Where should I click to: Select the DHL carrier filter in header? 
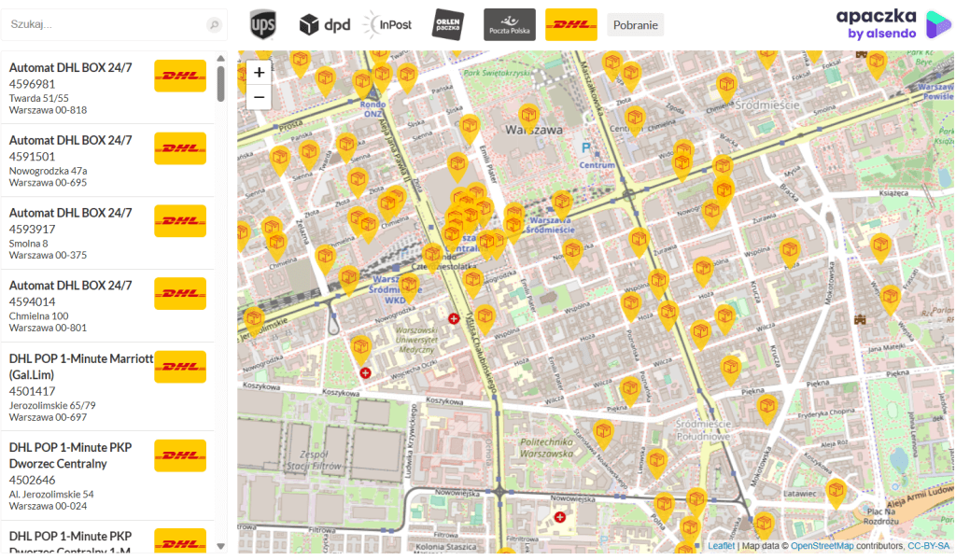click(x=570, y=24)
